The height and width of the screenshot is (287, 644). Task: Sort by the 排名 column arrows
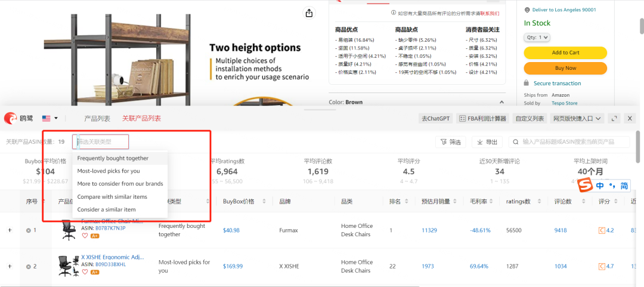pyautogui.click(x=407, y=202)
